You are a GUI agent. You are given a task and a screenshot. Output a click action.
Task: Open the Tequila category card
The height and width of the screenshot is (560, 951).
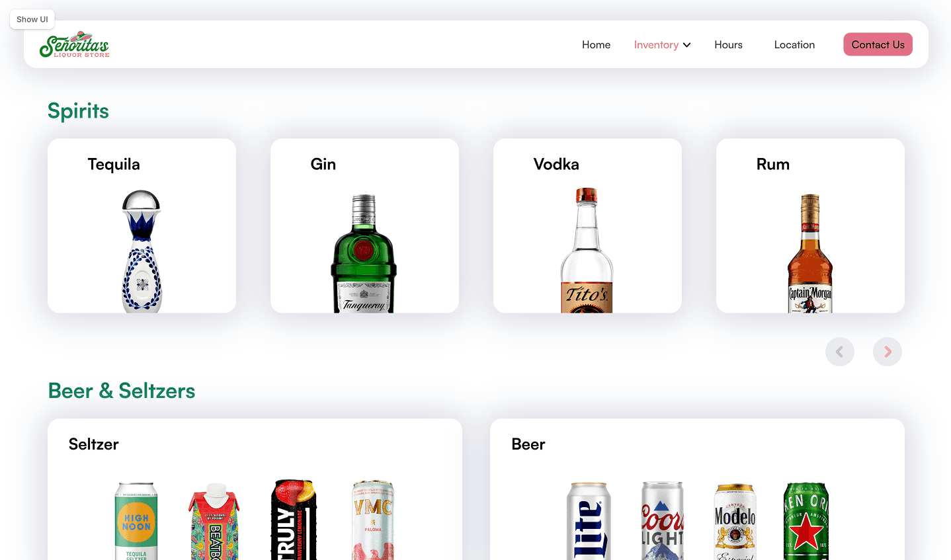click(x=142, y=225)
